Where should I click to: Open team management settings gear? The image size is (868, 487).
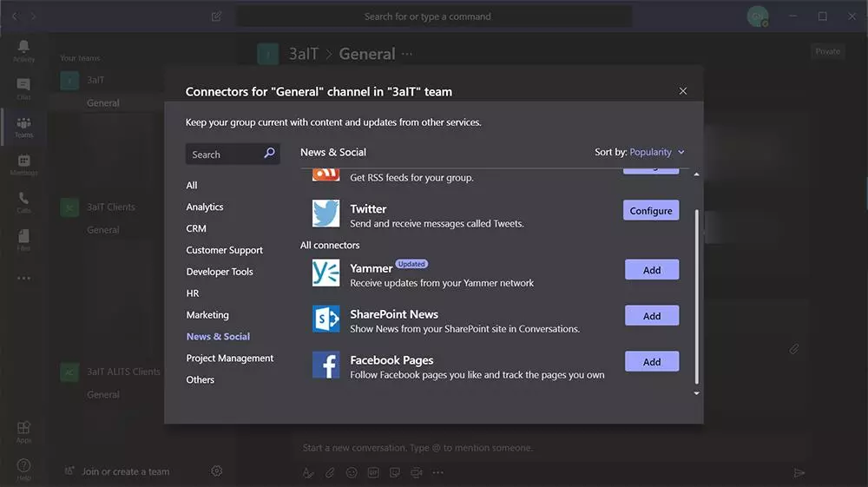216,471
